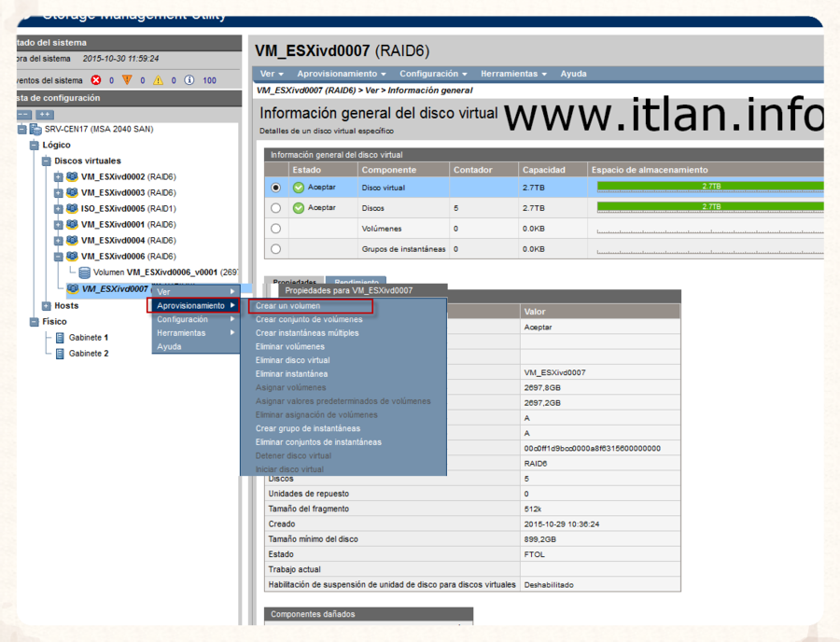
Task: Choose Crear un volumen from submenu
Action: (287, 306)
